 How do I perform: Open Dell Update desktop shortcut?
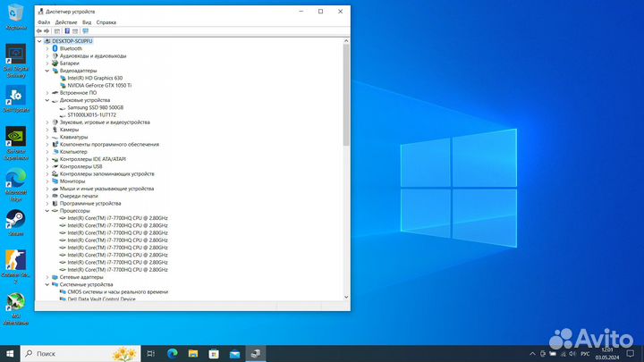coord(15,99)
